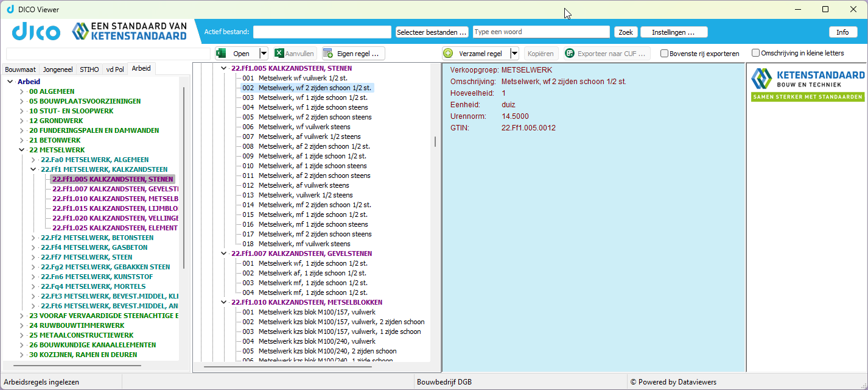Expand 22.Ff2 METSELWERK, BETONSTEEN node
This screenshot has height=390, width=868.
(33, 238)
